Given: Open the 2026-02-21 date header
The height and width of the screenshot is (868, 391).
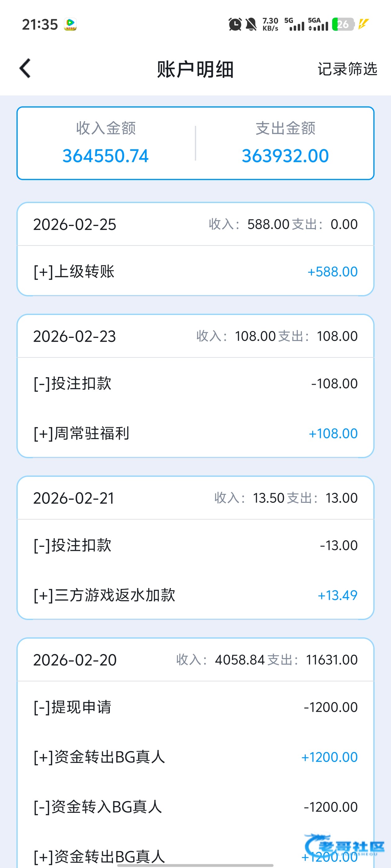Looking at the screenshot, I should tap(74, 498).
